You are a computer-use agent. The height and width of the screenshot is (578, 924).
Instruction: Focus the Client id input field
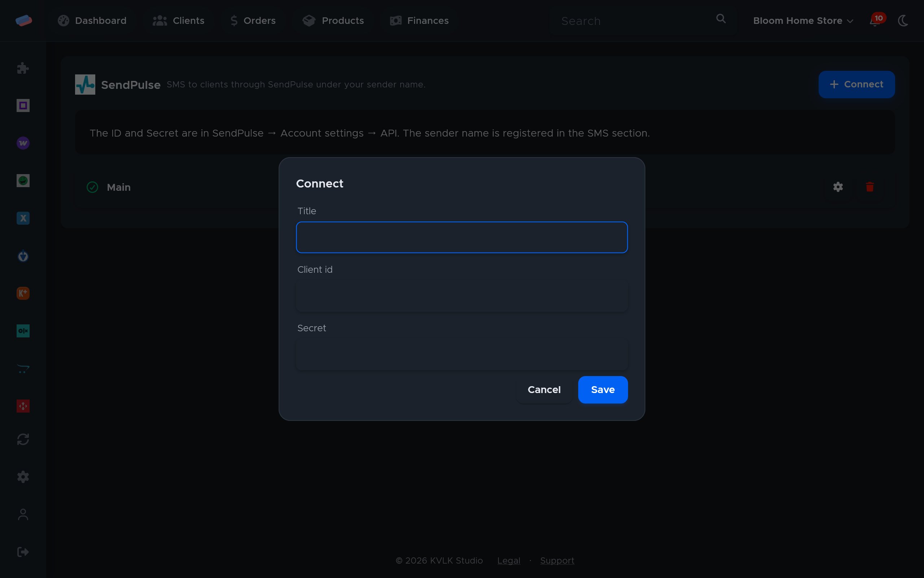pos(462,296)
